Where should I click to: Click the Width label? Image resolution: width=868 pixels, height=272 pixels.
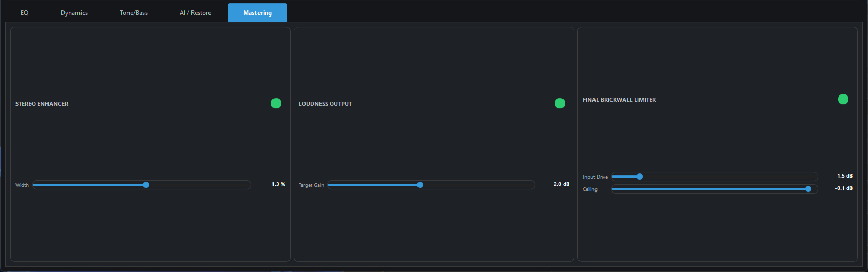(22, 185)
